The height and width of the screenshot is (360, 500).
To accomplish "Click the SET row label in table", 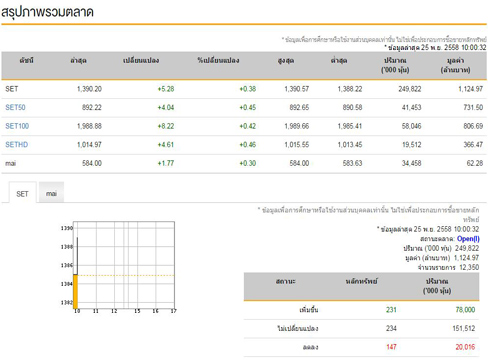I will (12, 89).
